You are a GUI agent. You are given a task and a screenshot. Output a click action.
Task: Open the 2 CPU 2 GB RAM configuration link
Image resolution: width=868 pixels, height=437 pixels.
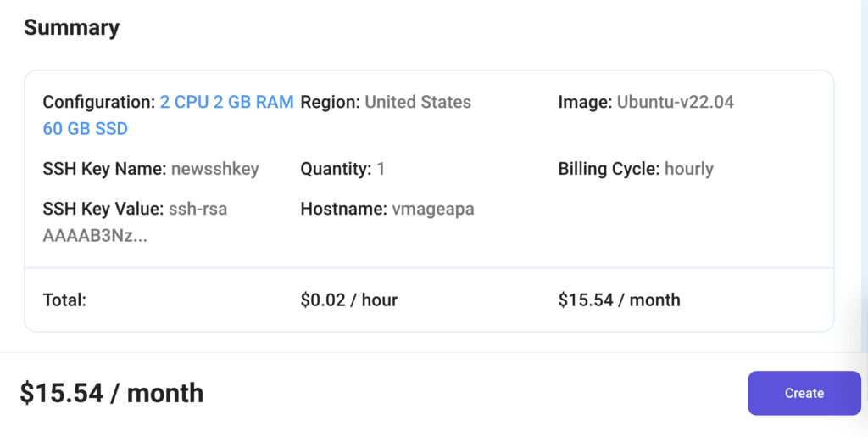(x=226, y=103)
